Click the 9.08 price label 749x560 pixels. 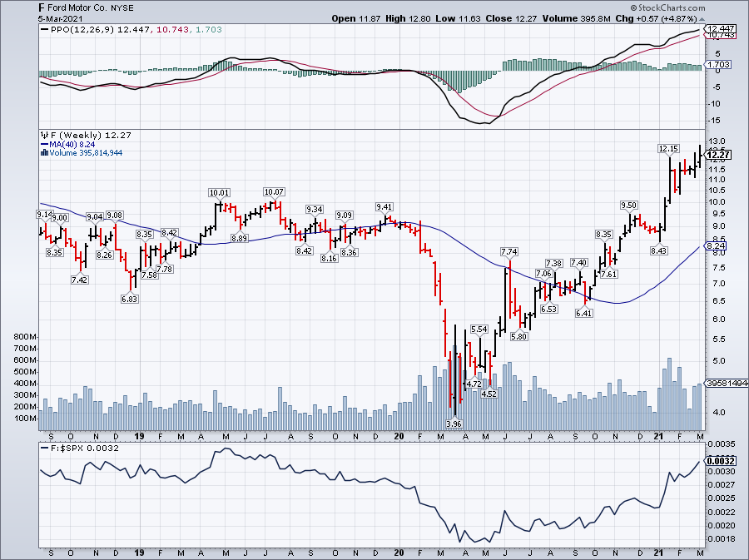tap(114, 216)
